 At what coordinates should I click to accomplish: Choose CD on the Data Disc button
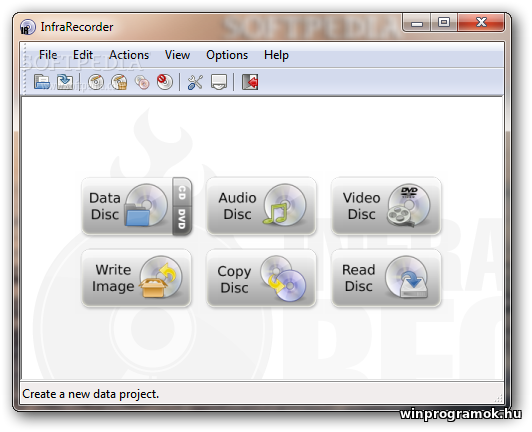[182, 192]
